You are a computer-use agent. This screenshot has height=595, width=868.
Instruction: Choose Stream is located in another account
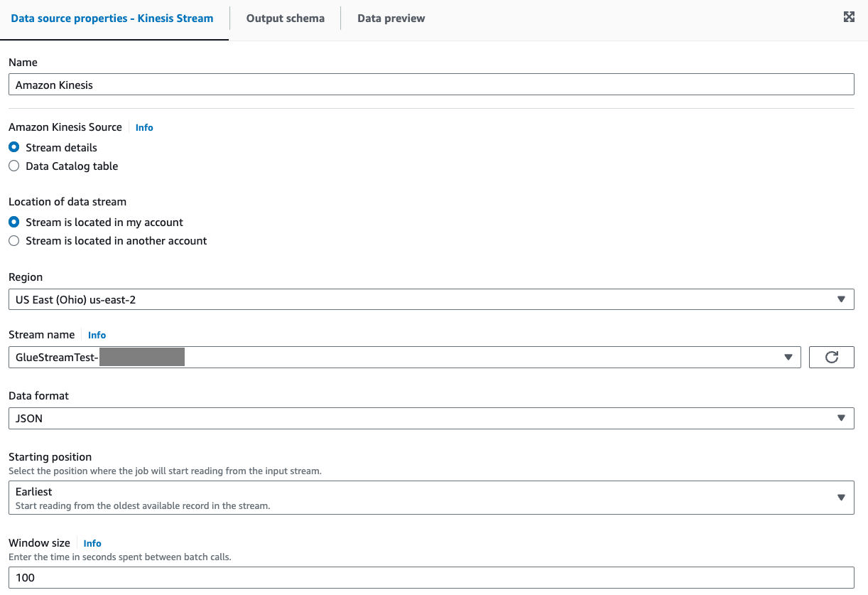14,241
